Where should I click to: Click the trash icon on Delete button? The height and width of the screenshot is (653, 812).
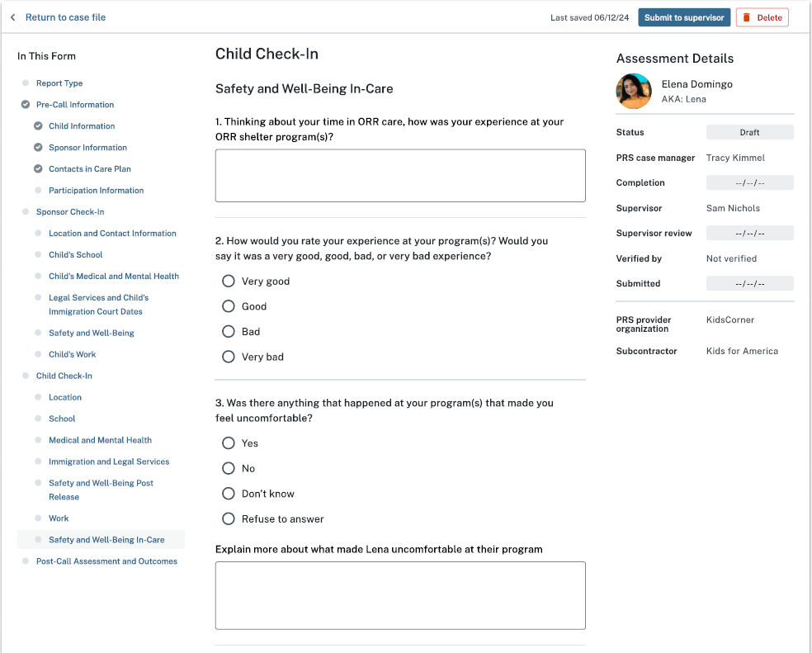[x=747, y=17]
